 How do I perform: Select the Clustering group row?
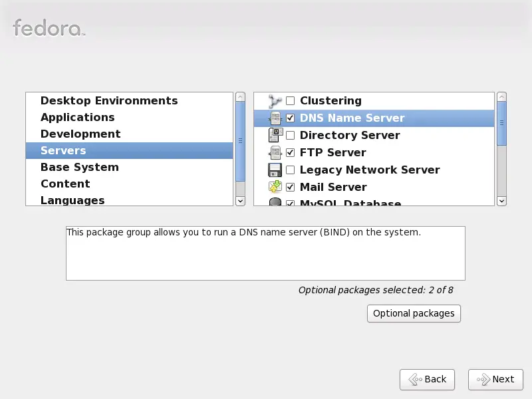pyautogui.click(x=374, y=101)
